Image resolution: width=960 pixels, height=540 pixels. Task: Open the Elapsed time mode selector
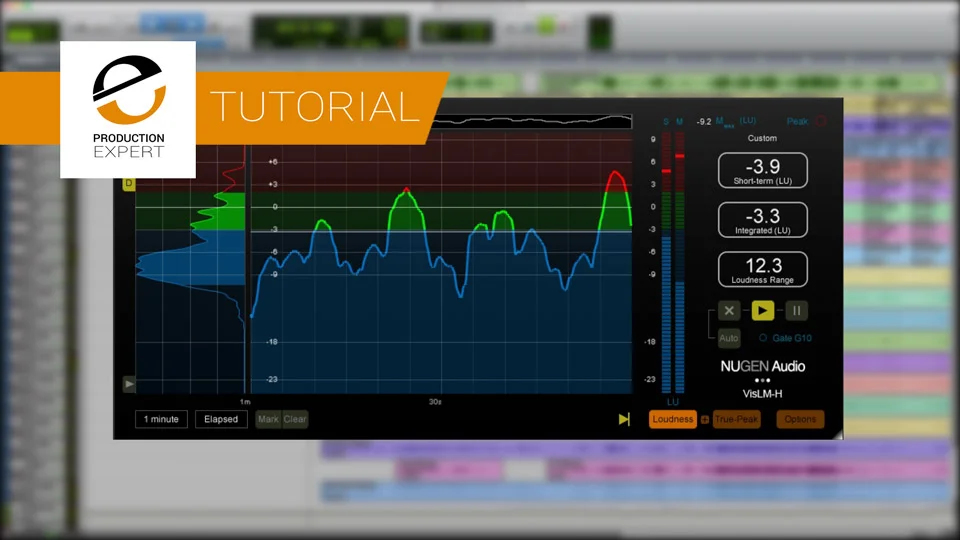(221, 419)
